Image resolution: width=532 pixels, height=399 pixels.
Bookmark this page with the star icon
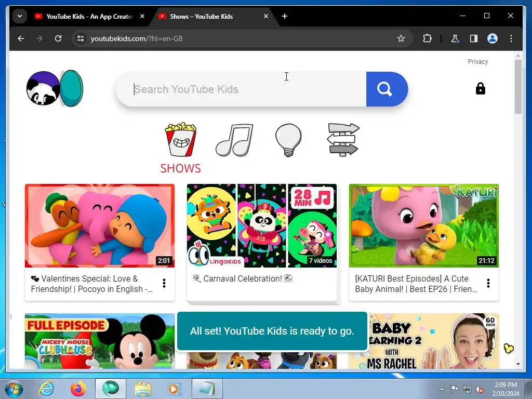pyautogui.click(x=401, y=38)
